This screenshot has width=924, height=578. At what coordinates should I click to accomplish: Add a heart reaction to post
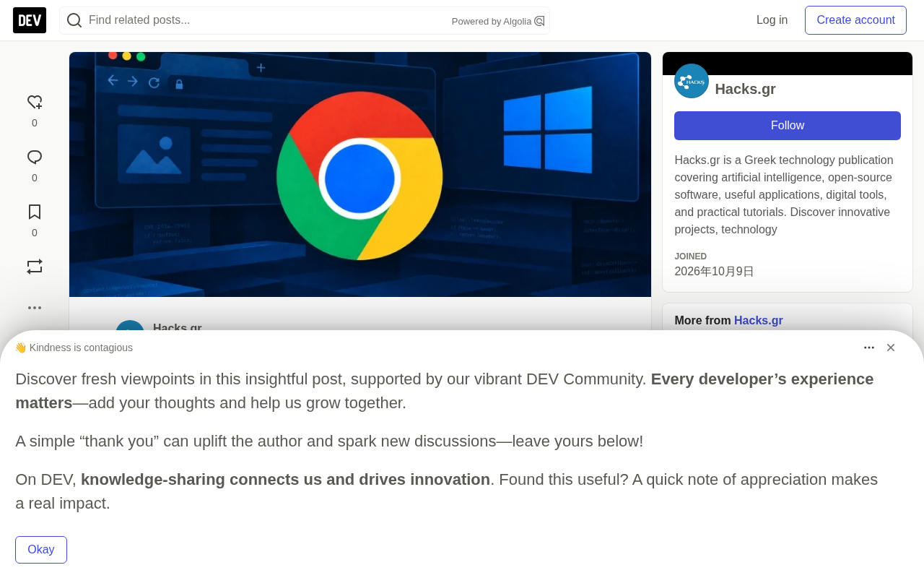point(35,103)
